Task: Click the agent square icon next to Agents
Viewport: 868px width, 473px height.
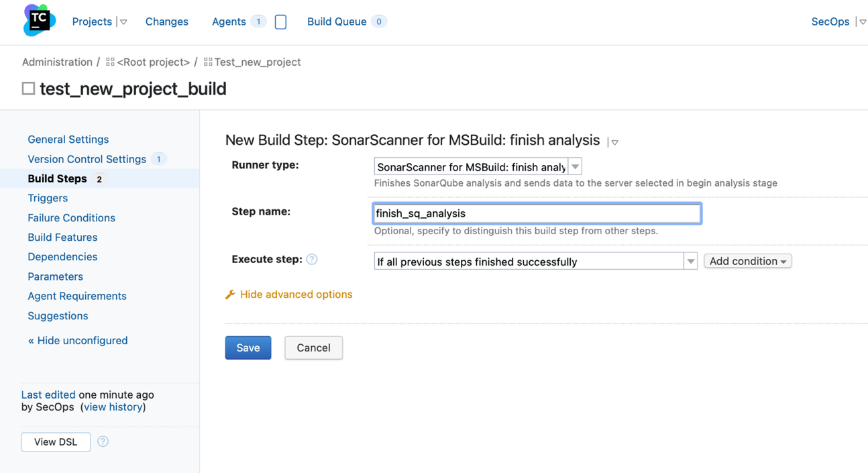Action: click(x=280, y=21)
